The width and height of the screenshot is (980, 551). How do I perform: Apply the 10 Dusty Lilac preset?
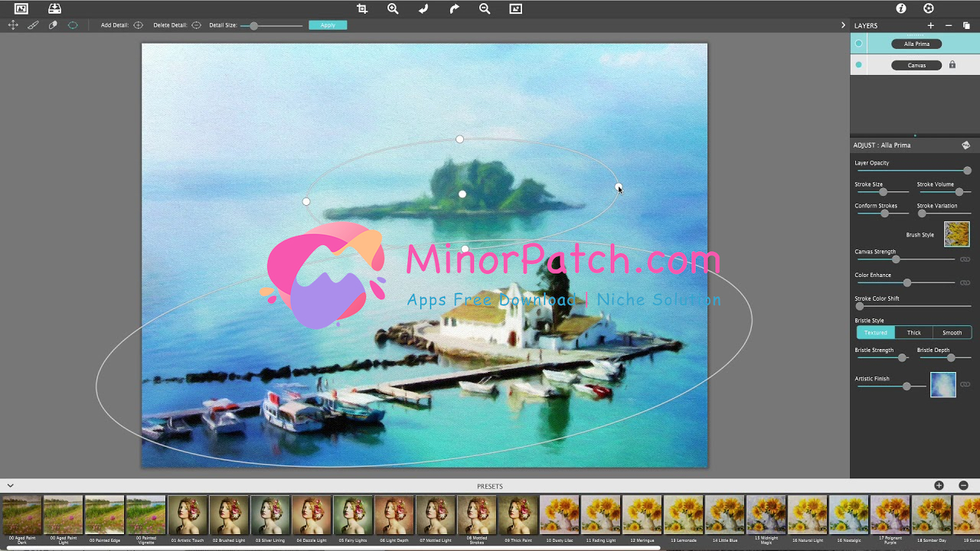(x=560, y=514)
